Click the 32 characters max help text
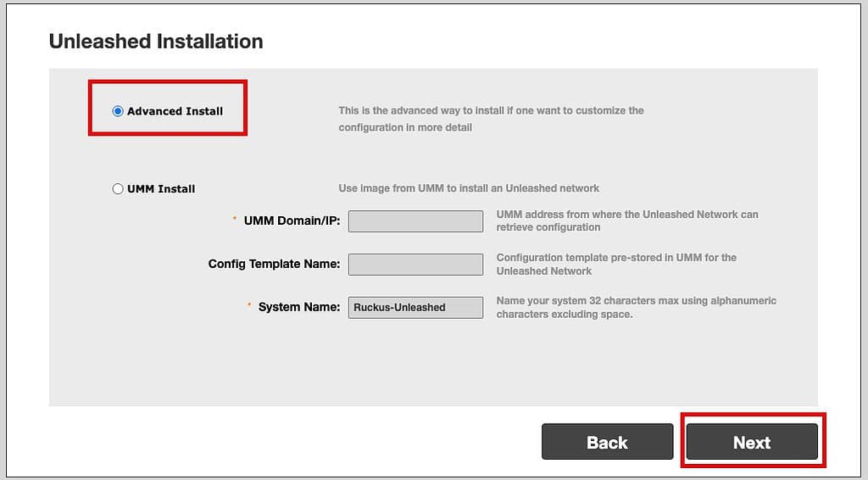This screenshot has height=480, width=868. tap(636, 307)
